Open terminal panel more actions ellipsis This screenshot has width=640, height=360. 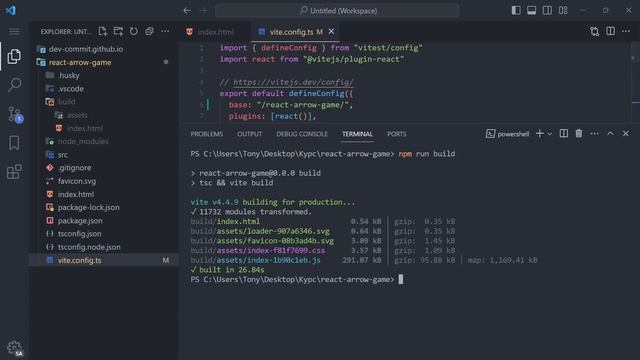click(x=595, y=134)
